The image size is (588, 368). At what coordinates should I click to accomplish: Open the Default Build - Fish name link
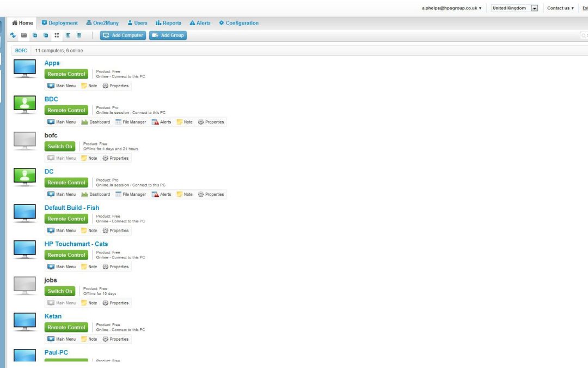[72, 208]
